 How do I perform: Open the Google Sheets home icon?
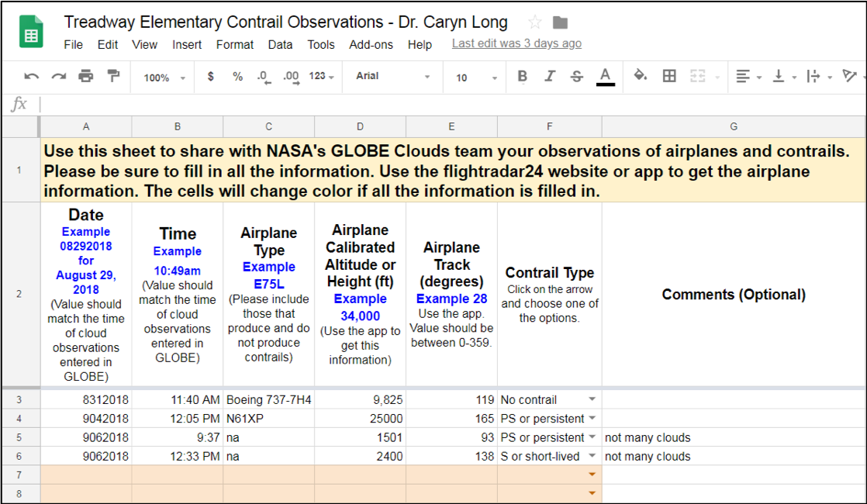click(x=31, y=32)
